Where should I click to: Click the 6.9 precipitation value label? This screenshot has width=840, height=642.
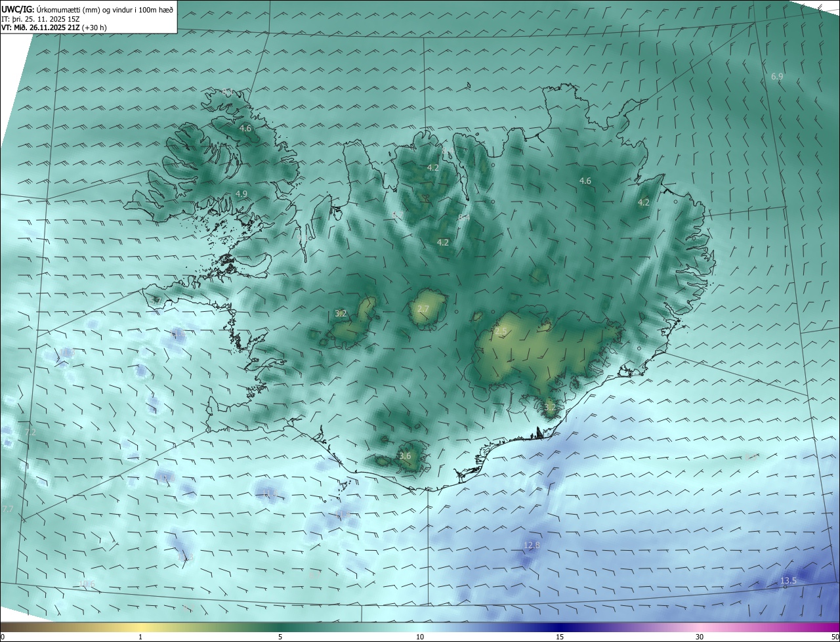(x=777, y=77)
